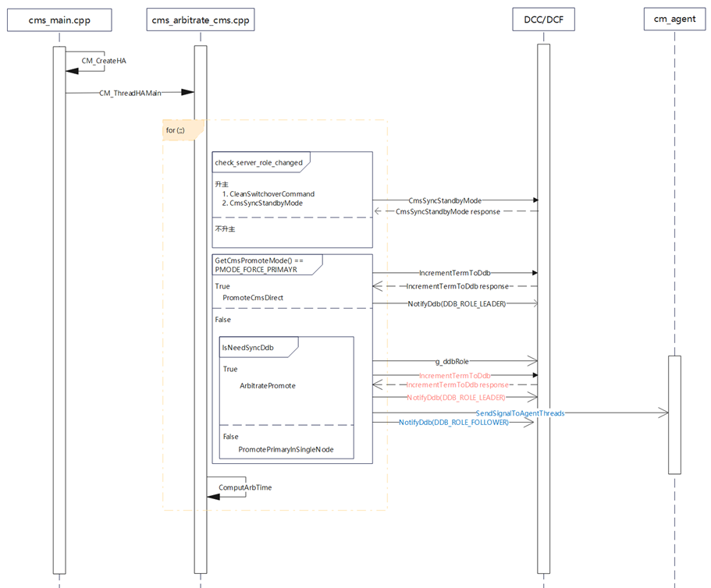Click the message label CmsSyncStandbyMode on the arrow to DCC/DCF
The image size is (711, 588).
(x=445, y=200)
